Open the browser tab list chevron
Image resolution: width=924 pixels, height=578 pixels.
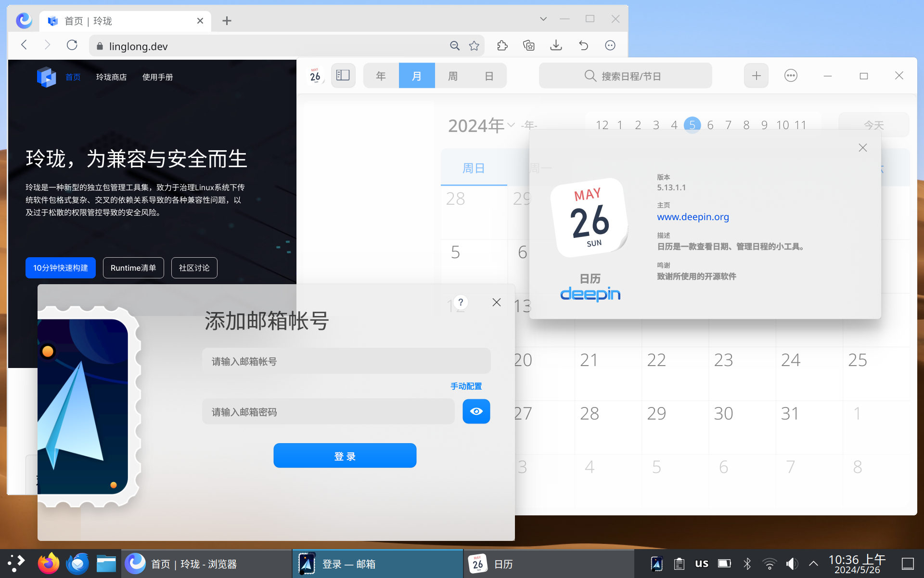click(543, 19)
